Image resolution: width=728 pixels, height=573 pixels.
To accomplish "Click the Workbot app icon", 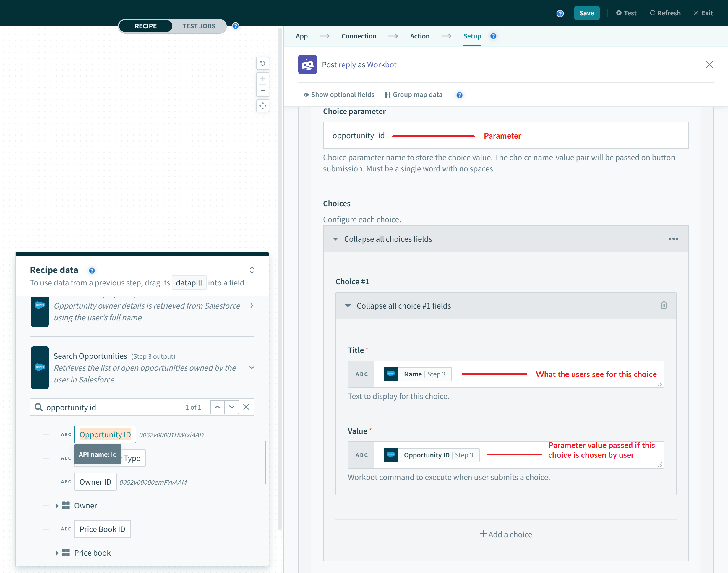I will [307, 64].
